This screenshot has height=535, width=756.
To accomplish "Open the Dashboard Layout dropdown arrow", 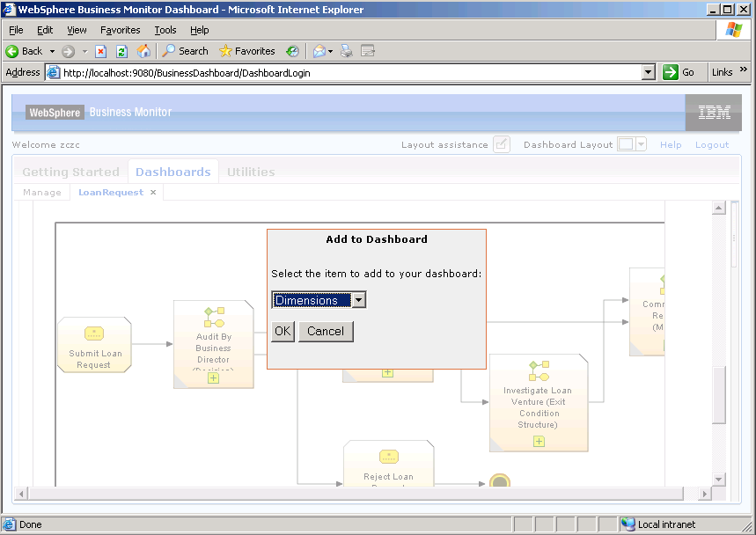I will 641,144.
